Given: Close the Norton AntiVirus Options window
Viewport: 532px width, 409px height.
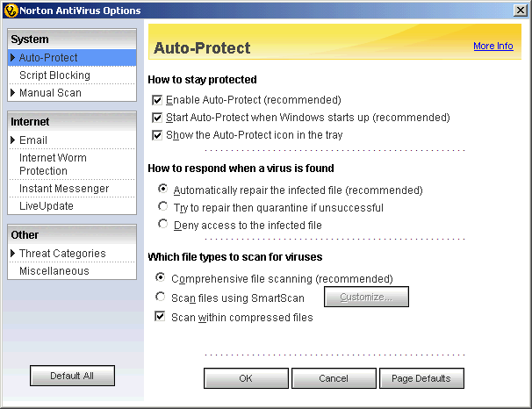Looking at the screenshot, I should (x=521, y=9).
